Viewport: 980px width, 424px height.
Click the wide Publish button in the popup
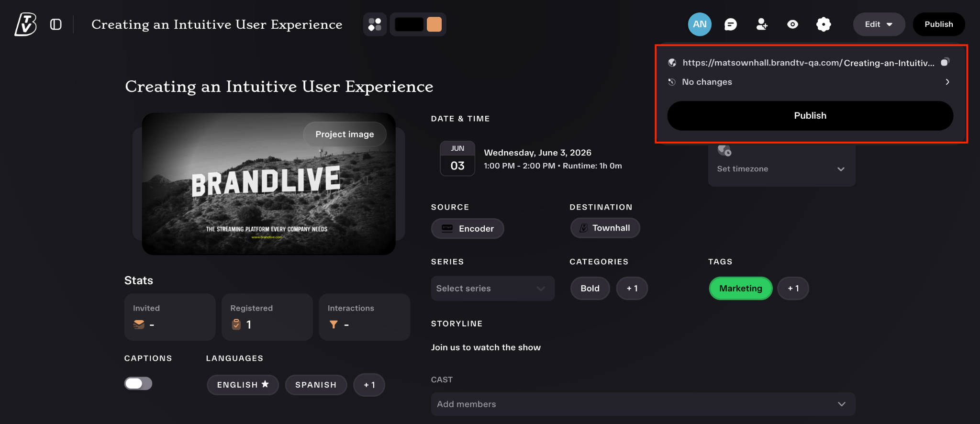(810, 116)
